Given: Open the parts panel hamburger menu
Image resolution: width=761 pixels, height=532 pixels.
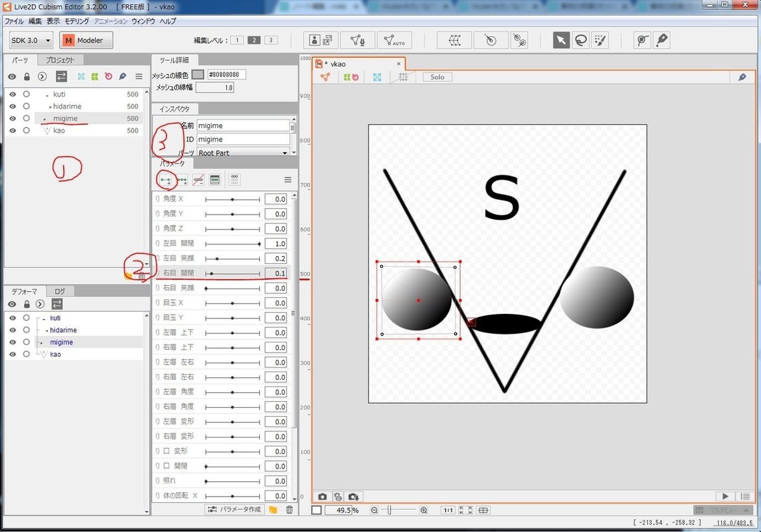Looking at the screenshot, I should (139, 77).
